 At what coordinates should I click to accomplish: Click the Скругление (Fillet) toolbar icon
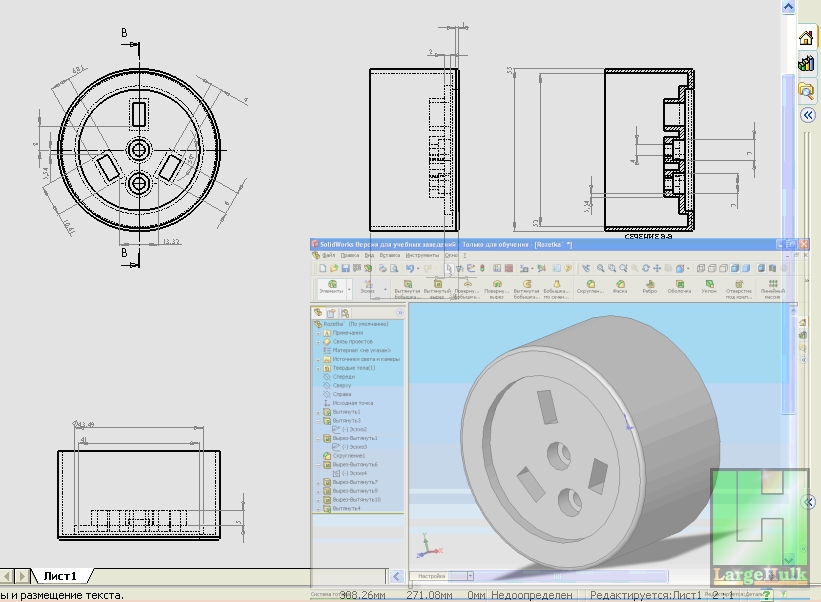(589, 285)
